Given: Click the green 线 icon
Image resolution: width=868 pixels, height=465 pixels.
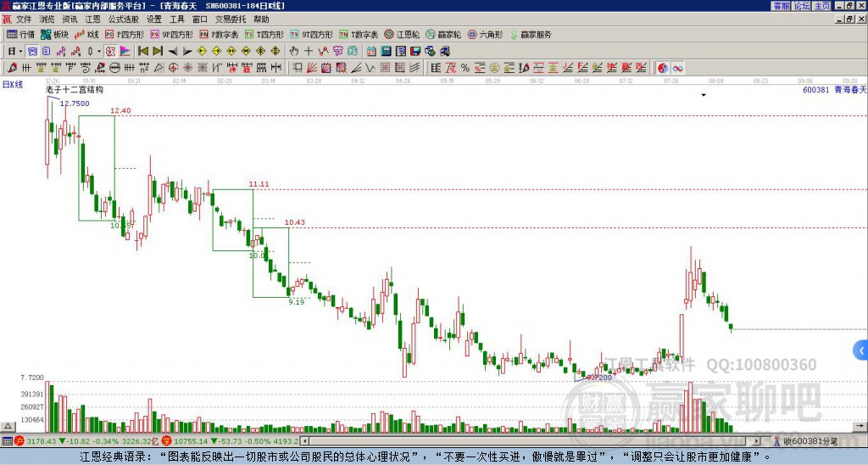Looking at the screenshot, I should [x=353, y=52].
